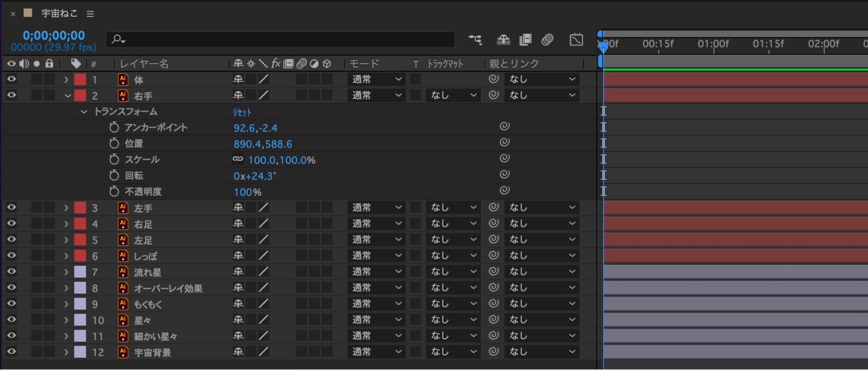Open the composition mini-flowchart icon
868x370 pixels.
475,40
